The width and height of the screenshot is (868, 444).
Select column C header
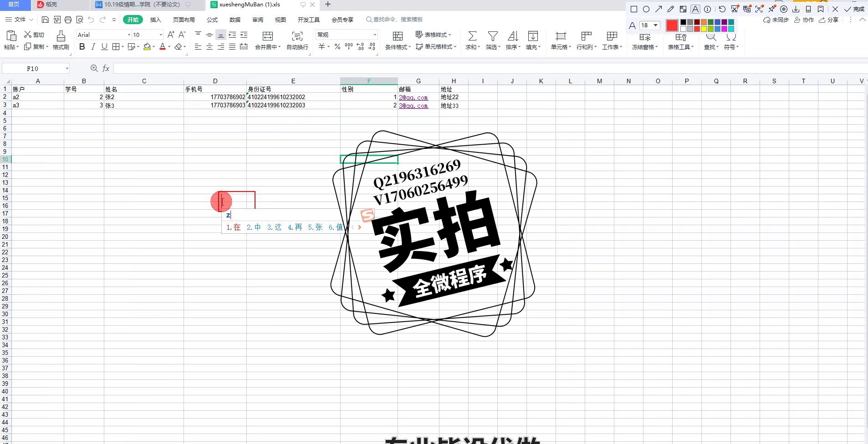(x=144, y=81)
